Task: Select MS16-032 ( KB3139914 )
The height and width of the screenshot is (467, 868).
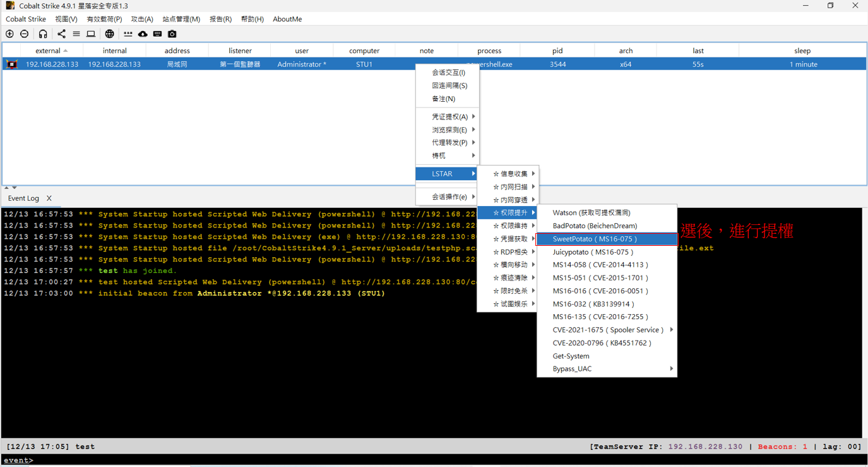Action: 607,304
